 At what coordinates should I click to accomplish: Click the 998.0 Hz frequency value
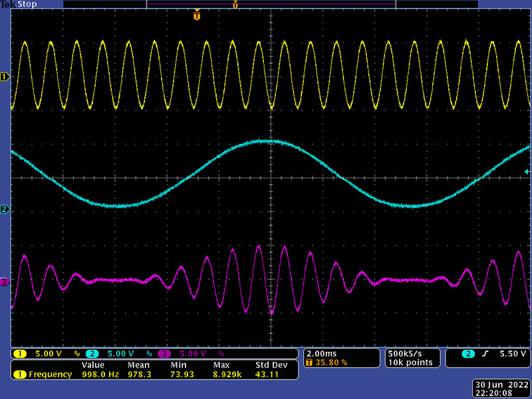coord(97,374)
